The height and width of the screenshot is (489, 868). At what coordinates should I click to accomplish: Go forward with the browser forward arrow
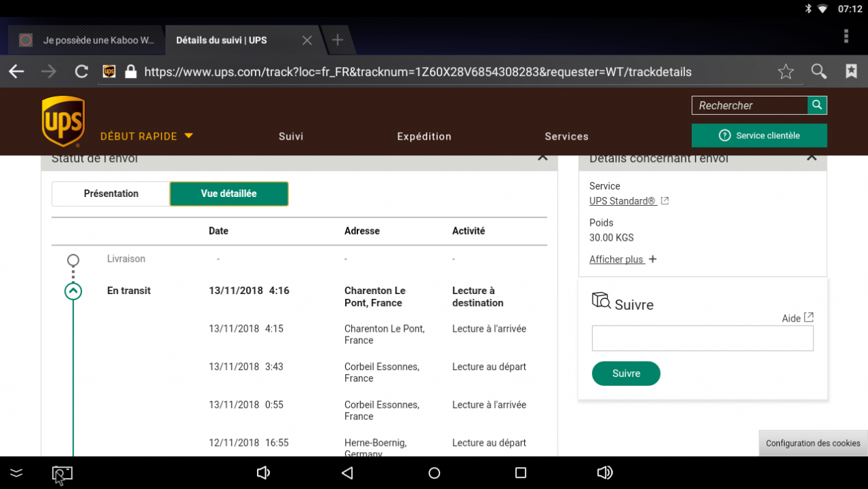click(x=49, y=72)
